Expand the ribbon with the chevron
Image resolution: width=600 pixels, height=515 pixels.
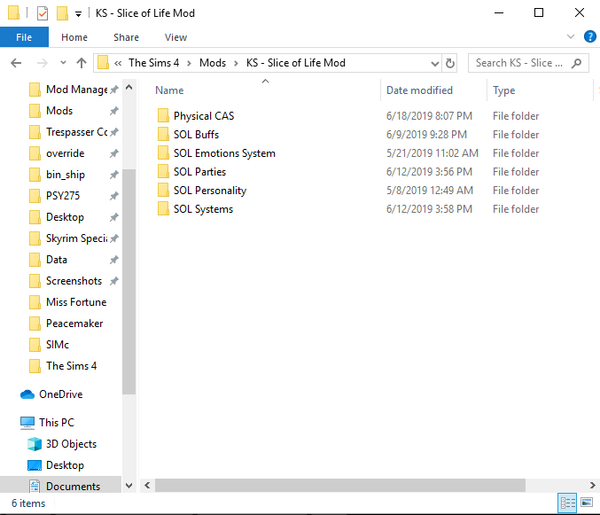[x=571, y=37]
